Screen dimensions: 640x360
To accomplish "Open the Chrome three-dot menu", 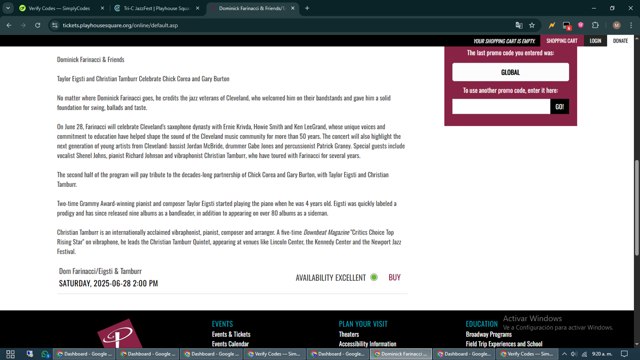I will 631,25.
